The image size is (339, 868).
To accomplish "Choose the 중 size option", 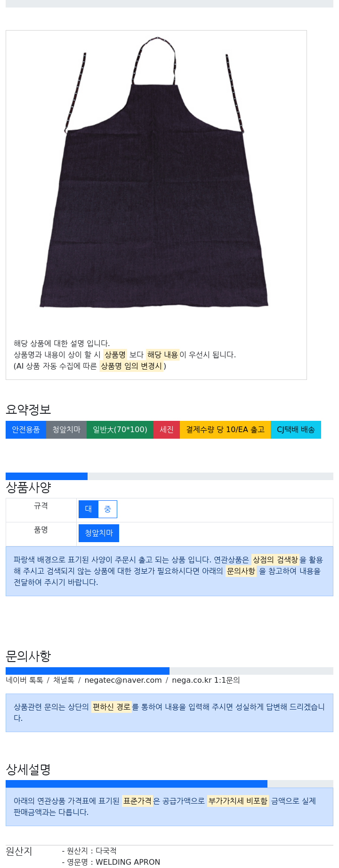I will click(x=108, y=509).
